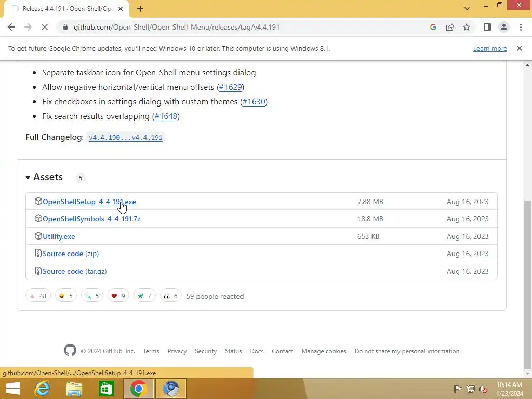Open the Google search icon in the address bar

[x=433, y=27]
